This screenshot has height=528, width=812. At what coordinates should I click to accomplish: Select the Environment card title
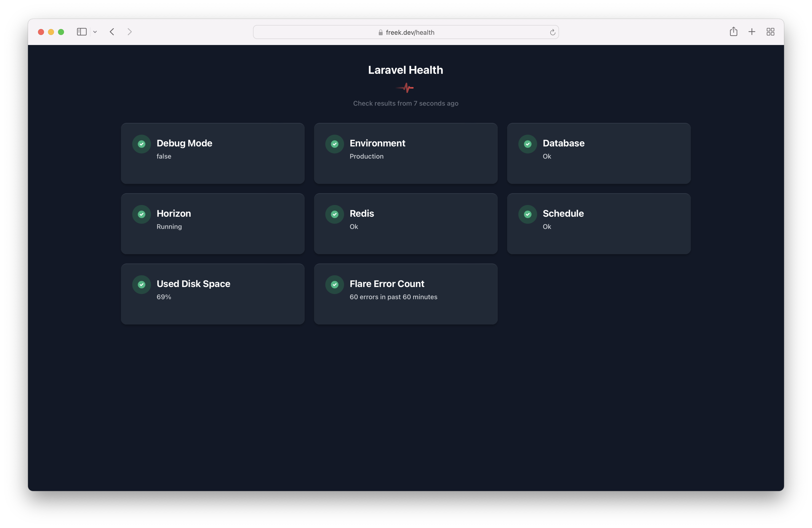pos(377,143)
